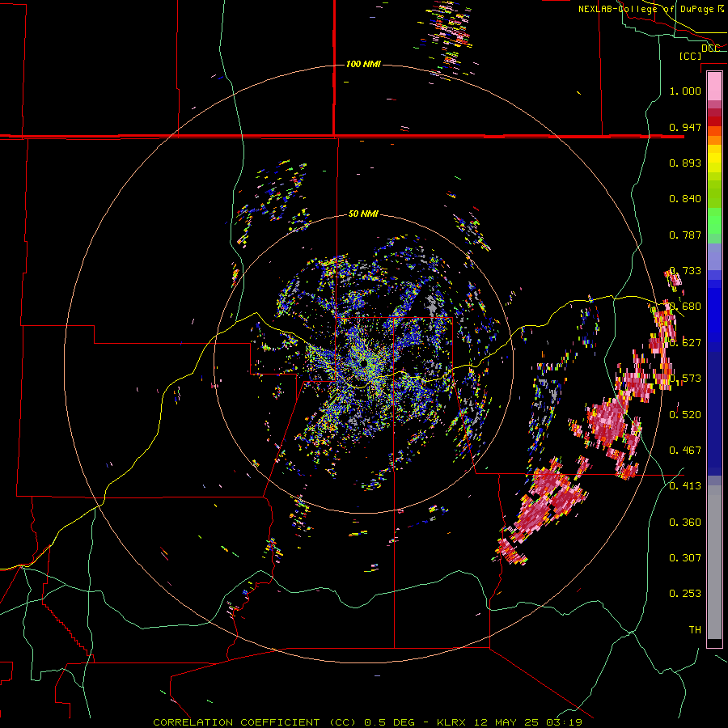Click the Correlation Coefficient KLRX caption
Viewport: 728px width, 728px height.
pos(368,722)
